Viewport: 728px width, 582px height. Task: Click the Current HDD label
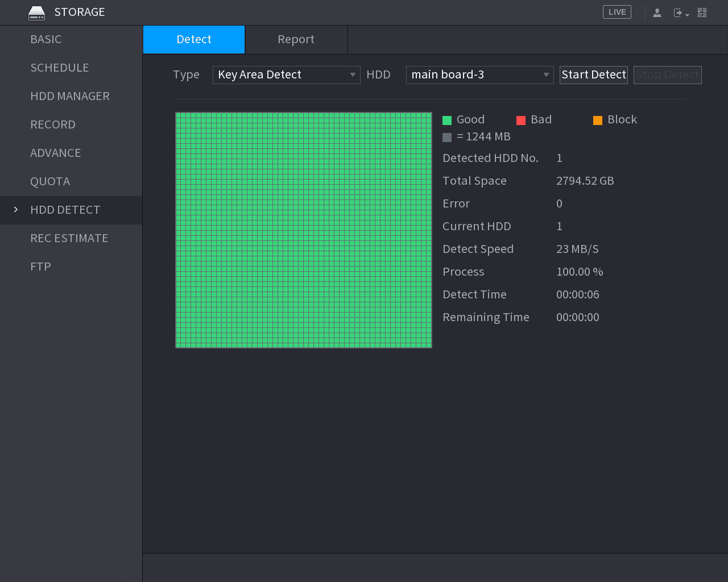point(477,226)
